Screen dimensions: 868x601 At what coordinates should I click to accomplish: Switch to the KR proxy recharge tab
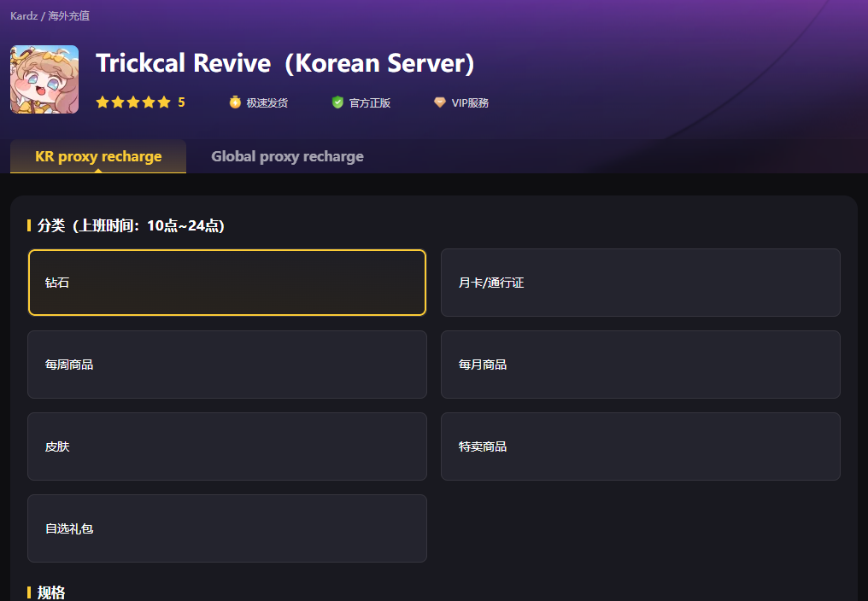98,156
